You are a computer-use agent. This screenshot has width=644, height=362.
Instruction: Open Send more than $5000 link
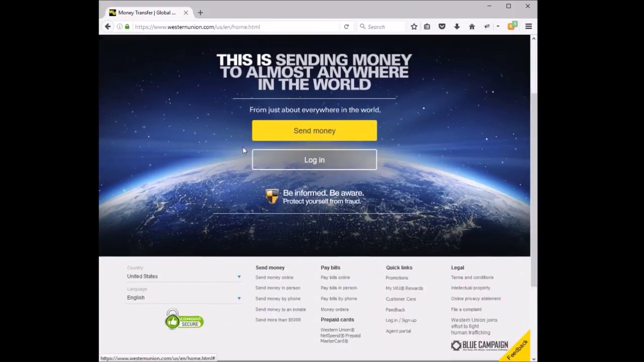click(278, 320)
